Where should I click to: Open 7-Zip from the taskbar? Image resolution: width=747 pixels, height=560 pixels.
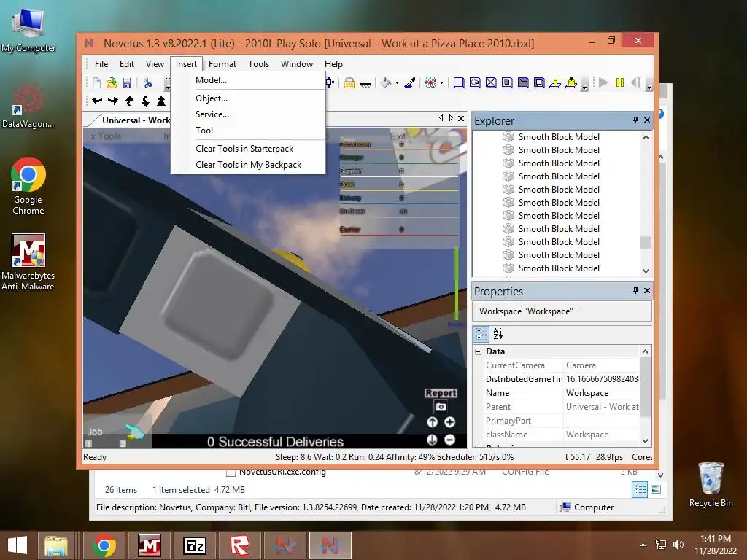[x=195, y=545]
